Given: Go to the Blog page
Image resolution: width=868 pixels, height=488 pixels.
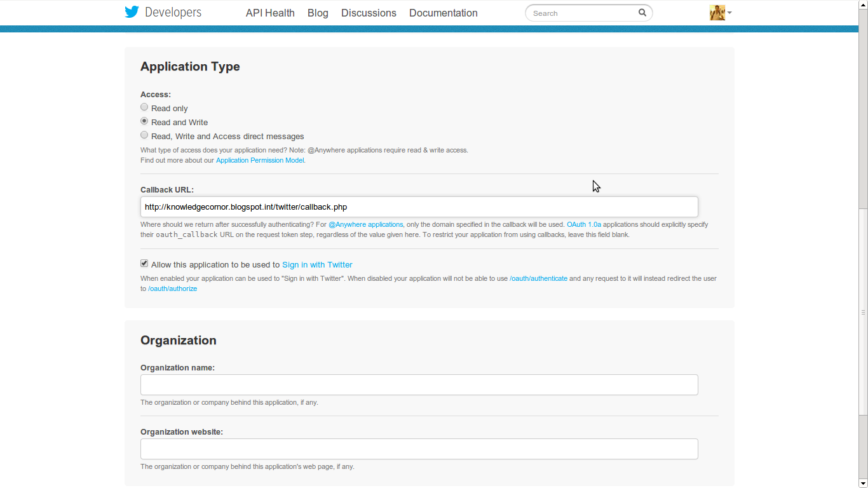Looking at the screenshot, I should [318, 13].
